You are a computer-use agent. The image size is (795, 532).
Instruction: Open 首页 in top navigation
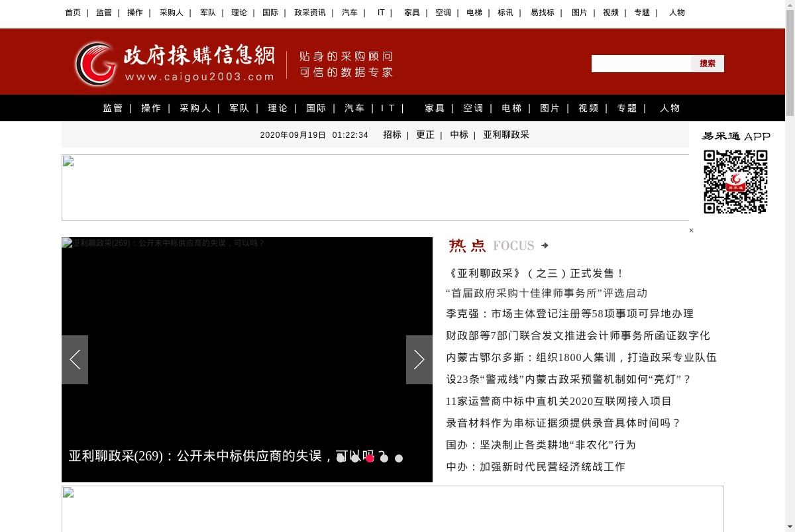click(73, 13)
